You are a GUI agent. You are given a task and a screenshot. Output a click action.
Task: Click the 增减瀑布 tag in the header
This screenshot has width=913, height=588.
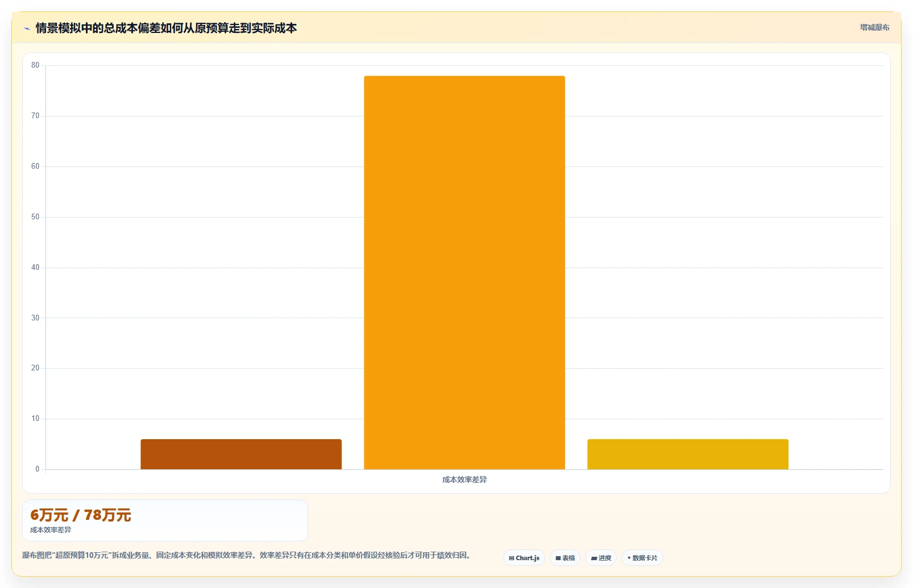pyautogui.click(x=874, y=27)
